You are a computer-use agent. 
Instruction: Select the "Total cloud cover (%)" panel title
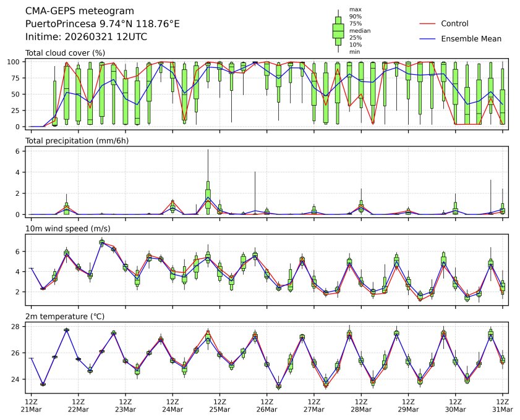click(x=65, y=53)
